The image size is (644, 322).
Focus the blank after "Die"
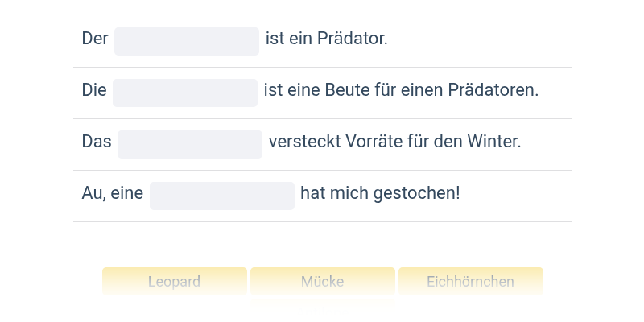tap(185, 93)
